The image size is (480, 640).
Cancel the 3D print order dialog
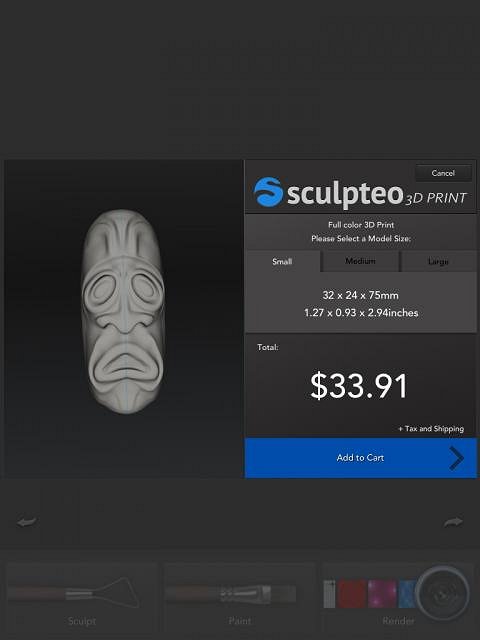pos(443,173)
